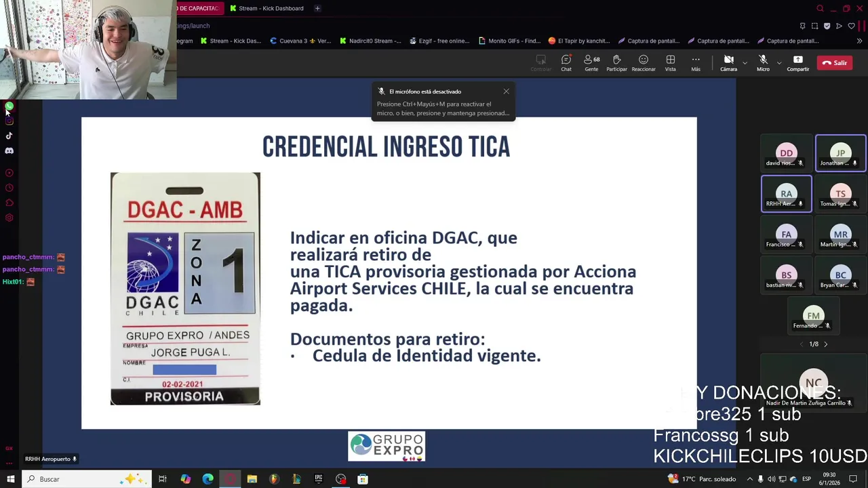The image size is (868, 488).
Task: Select Fernando participant tile FM
Action: click(x=813, y=317)
